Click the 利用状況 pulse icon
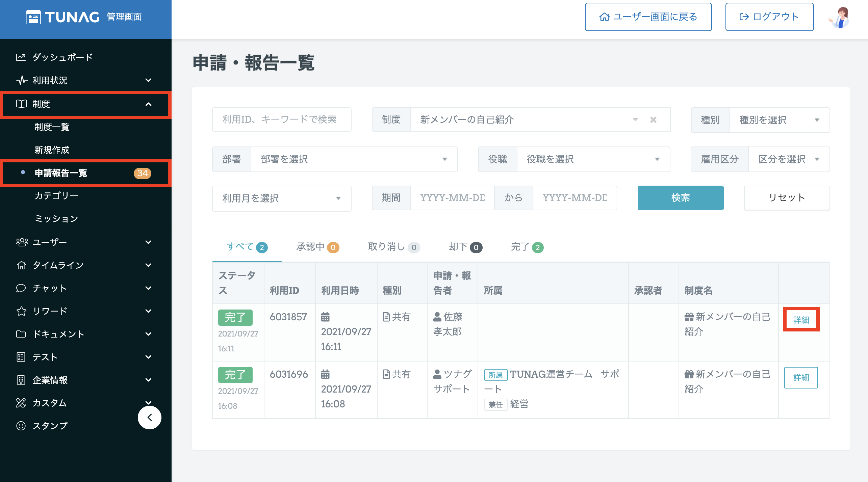 (22, 80)
